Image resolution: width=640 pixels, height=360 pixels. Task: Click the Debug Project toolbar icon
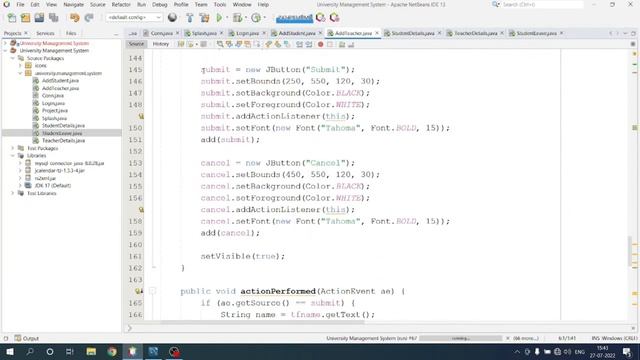(x=237, y=18)
